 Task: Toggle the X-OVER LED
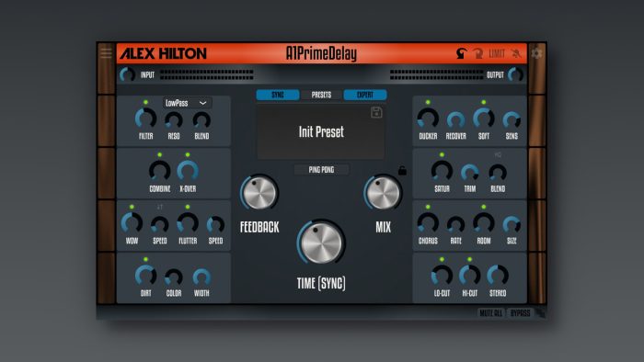tap(188, 154)
